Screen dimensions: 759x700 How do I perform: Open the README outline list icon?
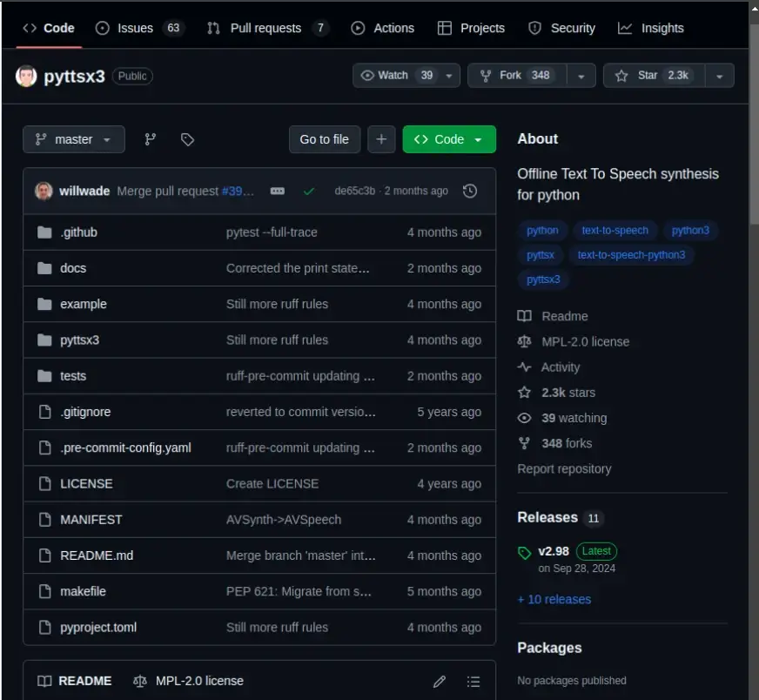[473, 681]
